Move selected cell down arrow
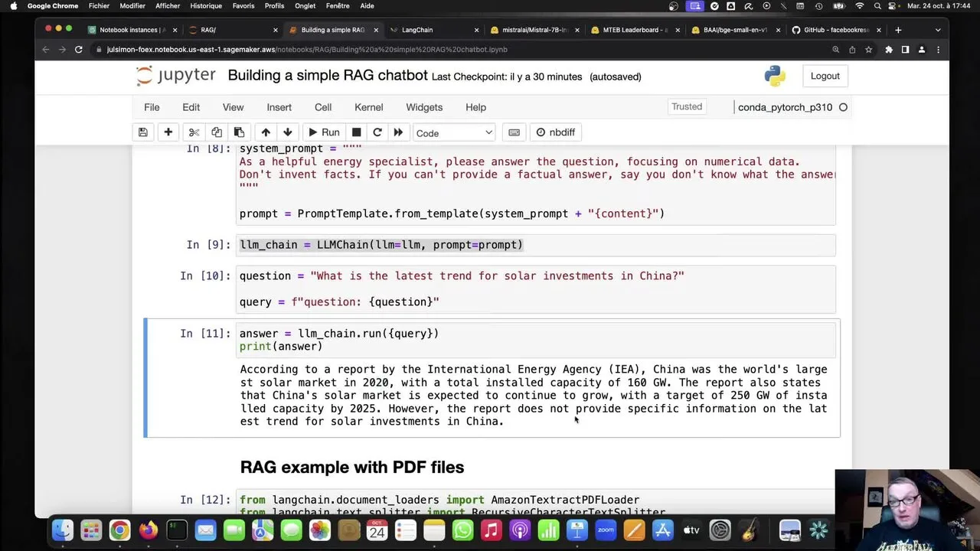 [x=288, y=132]
